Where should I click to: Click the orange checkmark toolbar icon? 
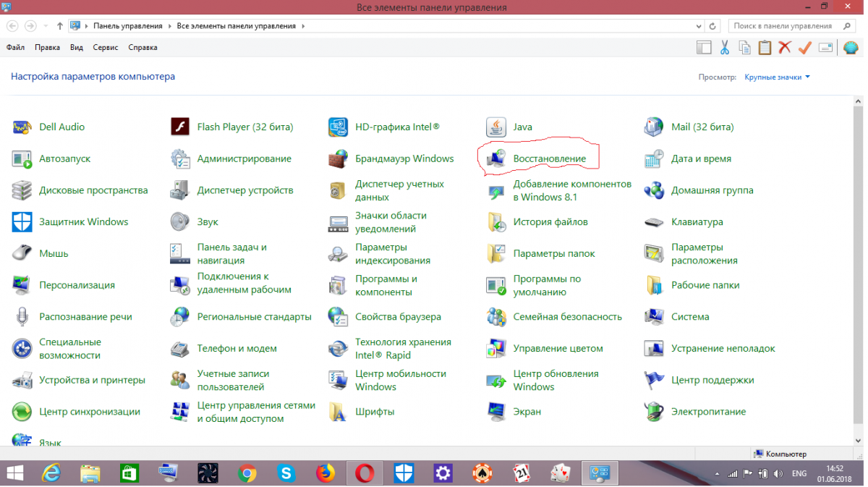804,48
